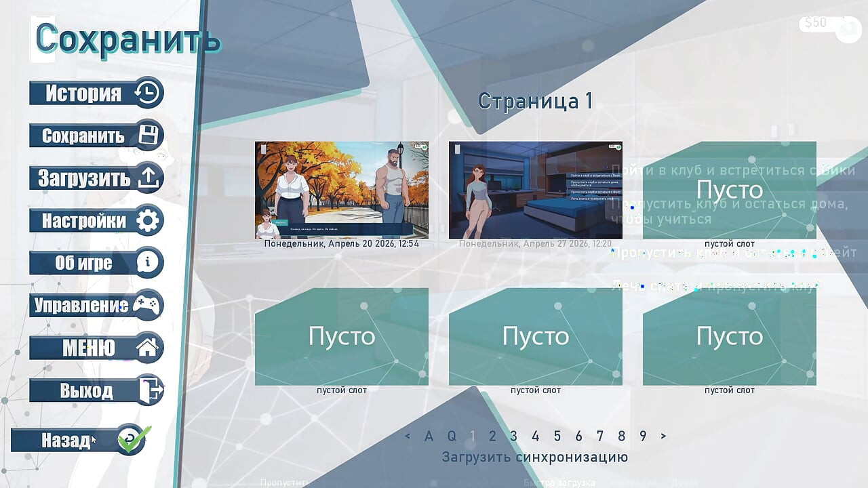Click the floppy disk save icon
The image size is (868, 488).
(147, 136)
